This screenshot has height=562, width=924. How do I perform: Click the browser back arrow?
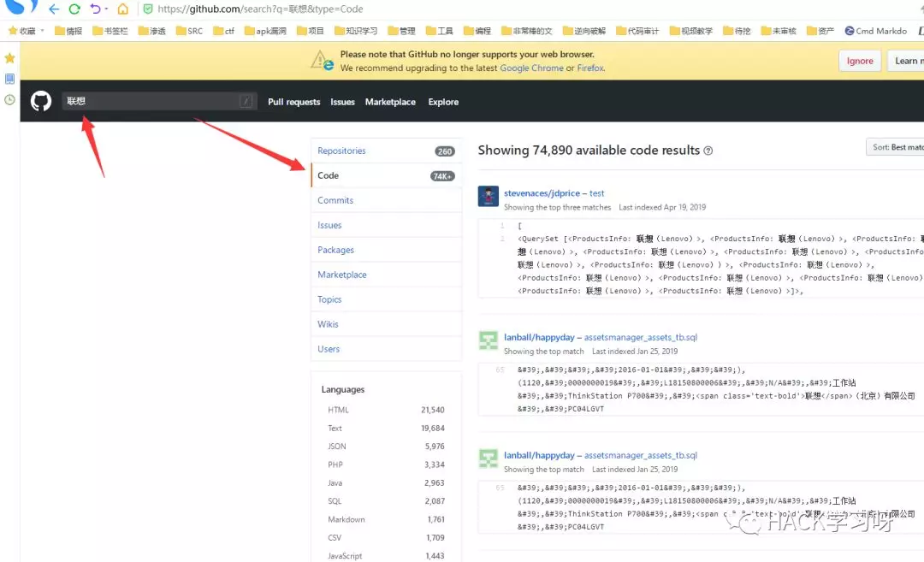[x=54, y=9]
